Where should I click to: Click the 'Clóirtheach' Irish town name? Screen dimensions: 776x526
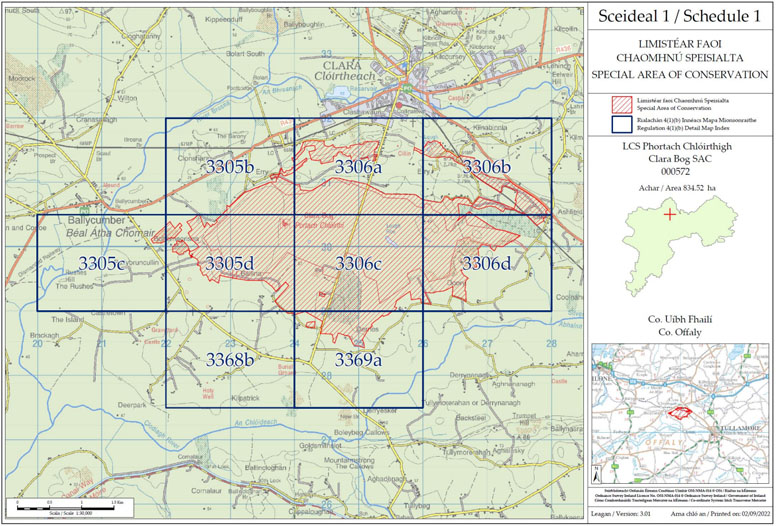(345, 77)
